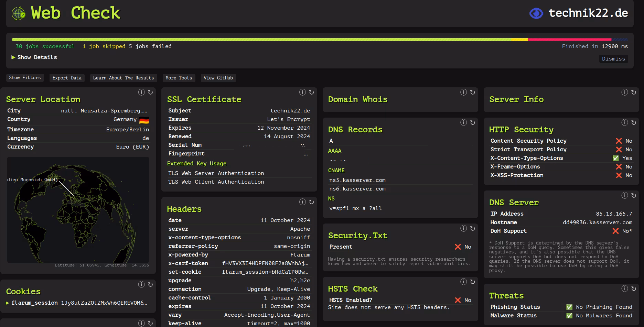644x327 pixels.
Task: Click the x-csrf-token header value
Action: pos(265,263)
